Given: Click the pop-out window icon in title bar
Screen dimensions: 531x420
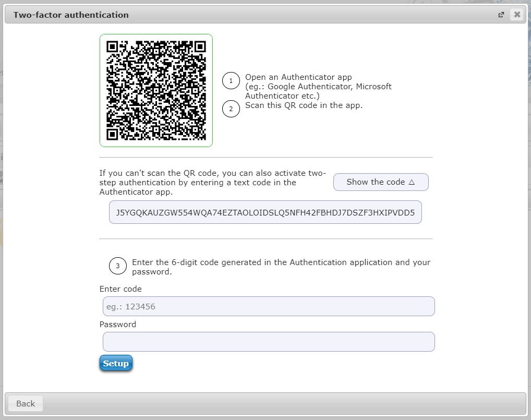Looking at the screenshot, I should coord(501,15).
